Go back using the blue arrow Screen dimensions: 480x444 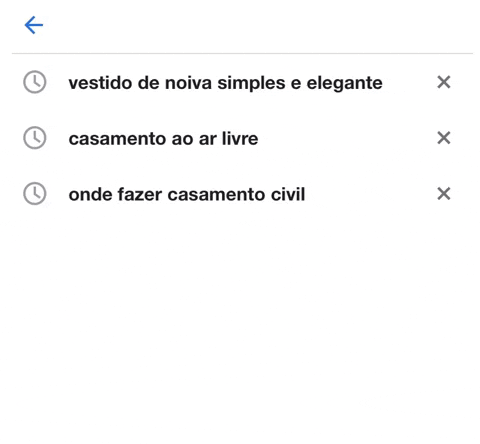tap(34, 25)
